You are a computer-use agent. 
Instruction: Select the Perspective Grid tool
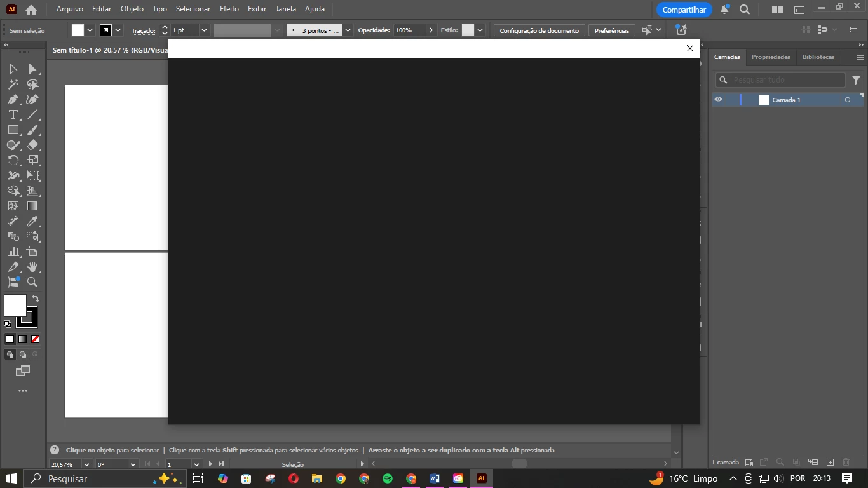(33, 191)
